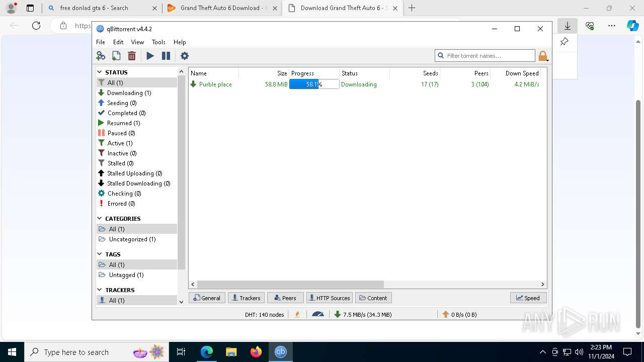Add torrent file toolbar icon
Viewport: 644px width, 362px height.
(x=116, y=56)
